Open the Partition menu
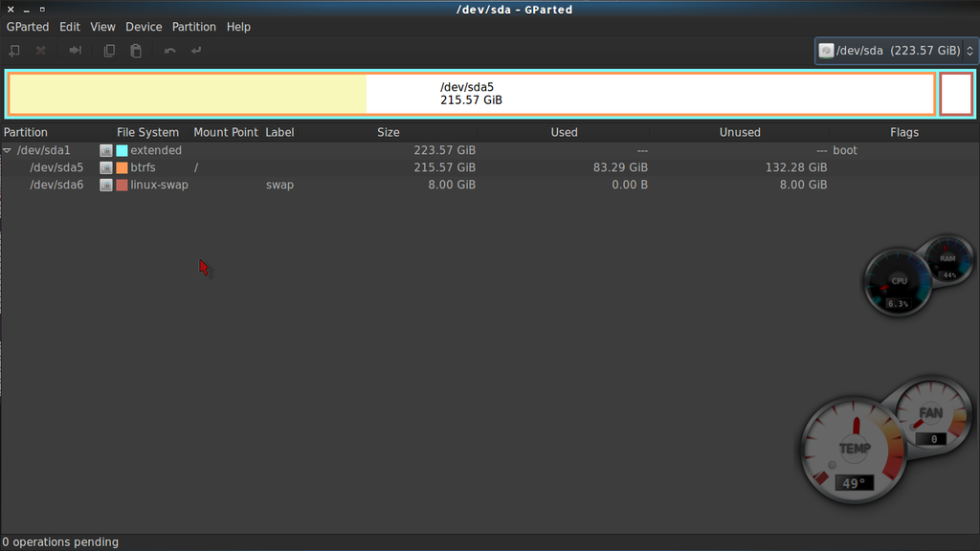This screenshot has width=980, height=551. [193, 27]
